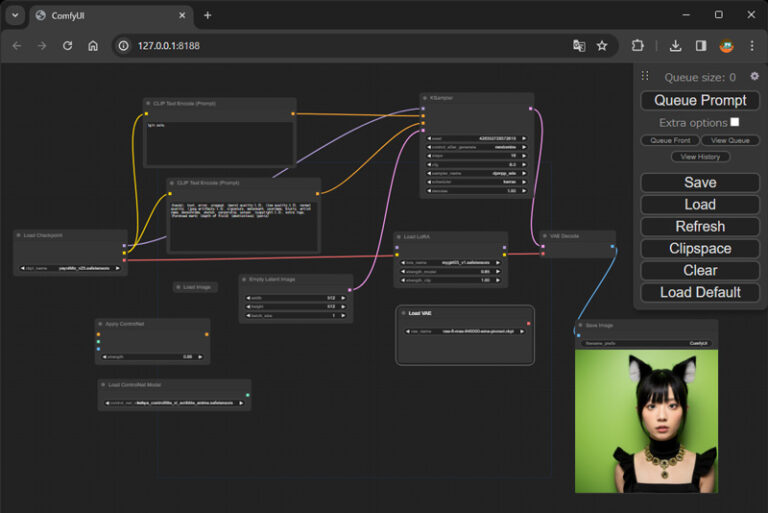Open a new browser tab

click(x=208, y=15)
